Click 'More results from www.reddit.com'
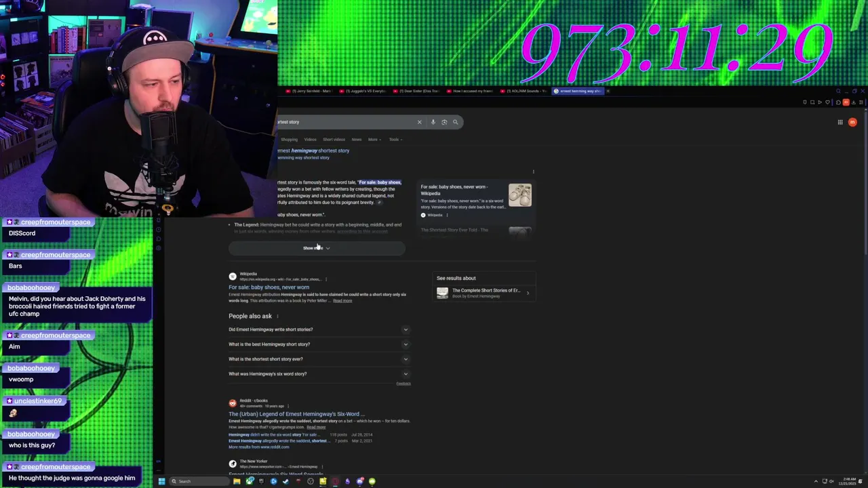This screenshot has height=488, width=868. click(x=258, y=447)
